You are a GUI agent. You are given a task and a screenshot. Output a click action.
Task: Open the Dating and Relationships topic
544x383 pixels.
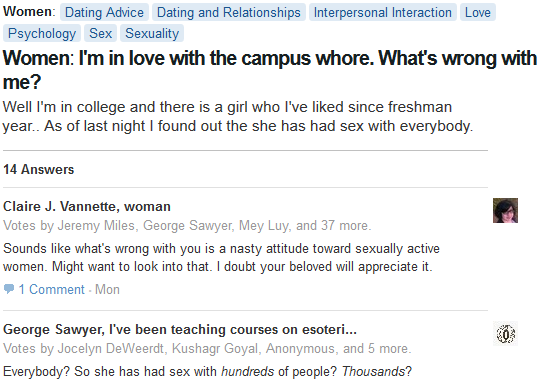(x=229, y=12)
